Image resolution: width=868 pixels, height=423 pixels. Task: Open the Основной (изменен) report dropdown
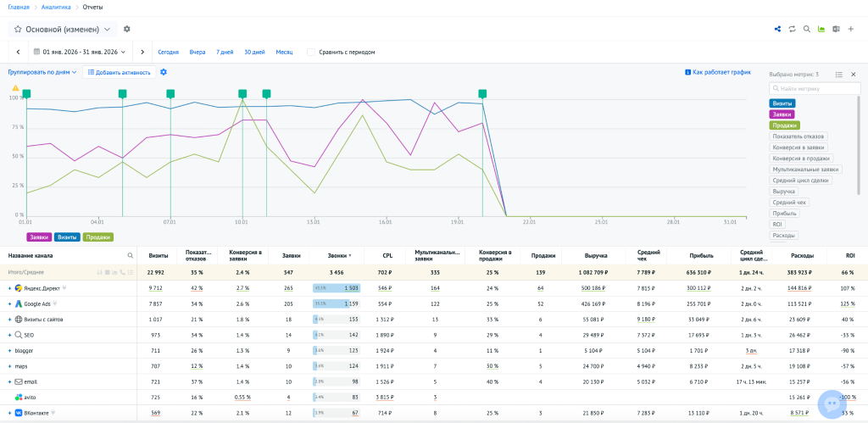click(64, 29)
